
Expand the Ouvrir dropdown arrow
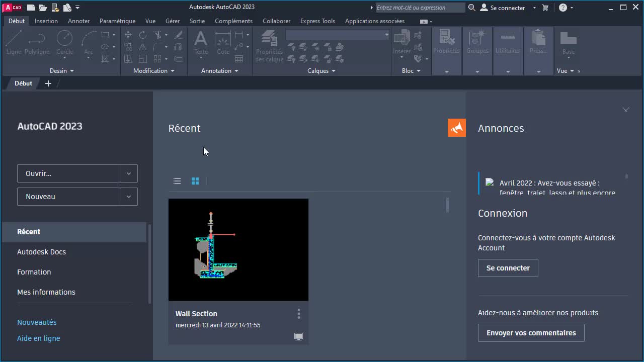coord(129,173)
